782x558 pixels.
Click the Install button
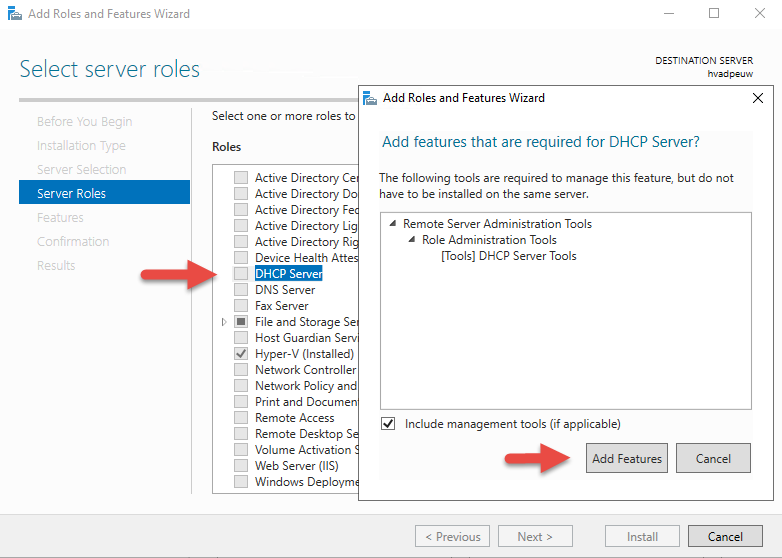point(642,537)
